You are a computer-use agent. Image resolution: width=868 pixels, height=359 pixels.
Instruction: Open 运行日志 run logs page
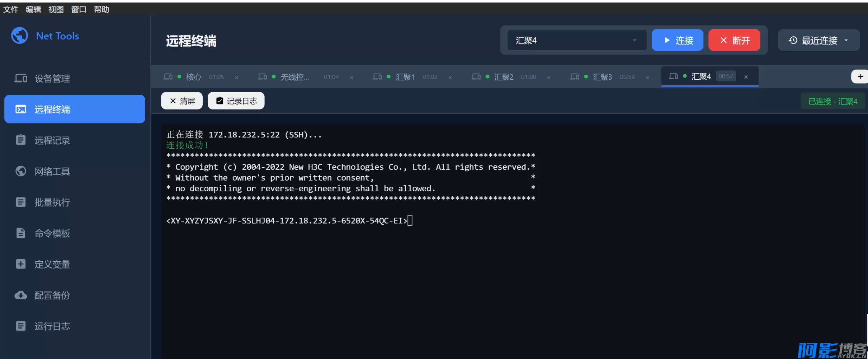52,326
